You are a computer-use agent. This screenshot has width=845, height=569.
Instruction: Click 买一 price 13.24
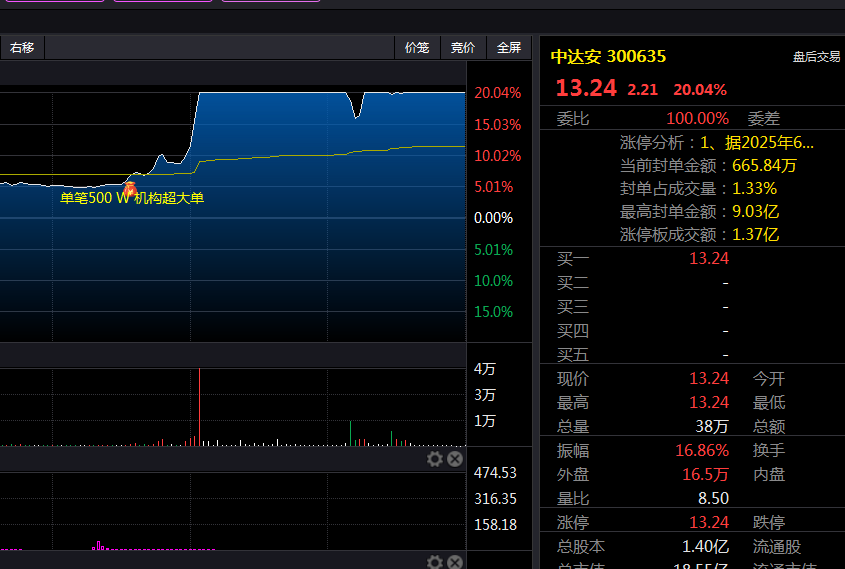709,259
